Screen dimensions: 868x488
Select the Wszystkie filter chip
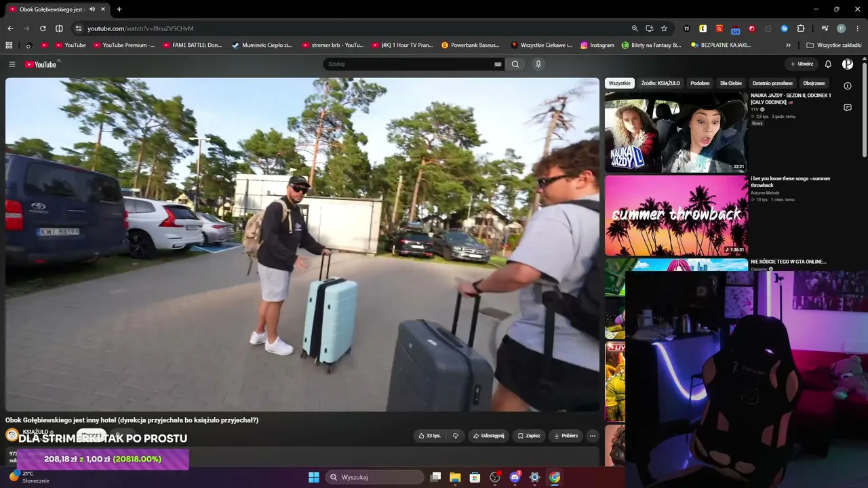[620, 83]
